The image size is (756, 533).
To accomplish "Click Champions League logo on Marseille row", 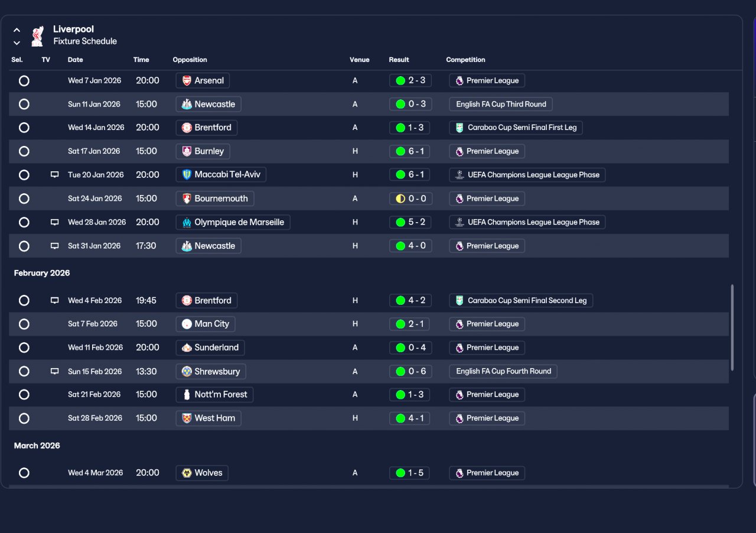I will point(460,222).
